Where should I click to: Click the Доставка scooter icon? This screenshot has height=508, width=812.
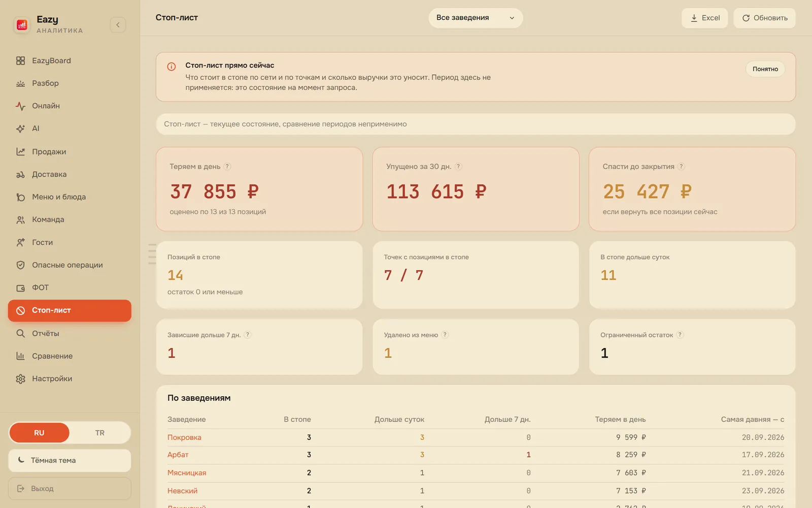(20, 174)
